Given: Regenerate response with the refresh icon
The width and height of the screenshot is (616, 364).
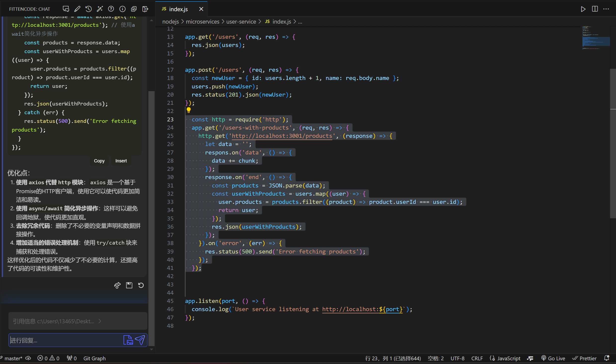Looking at the screenshot, I should click(x=141, y=285).
